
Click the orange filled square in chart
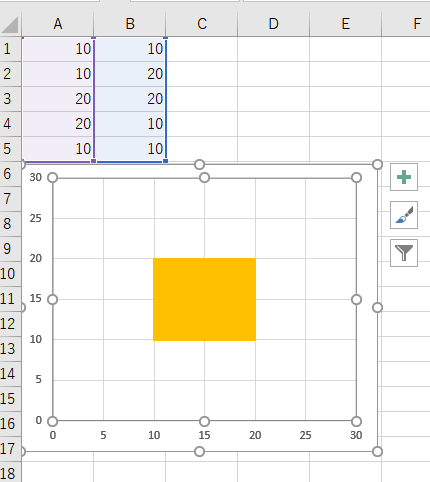click(x=204, y=299)
